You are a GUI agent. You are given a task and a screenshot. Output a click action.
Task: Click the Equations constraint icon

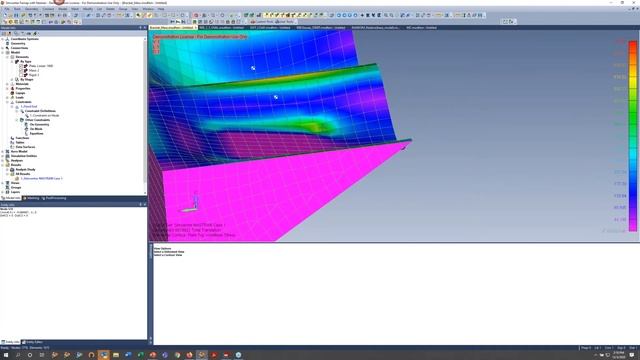tap(26, 133)
